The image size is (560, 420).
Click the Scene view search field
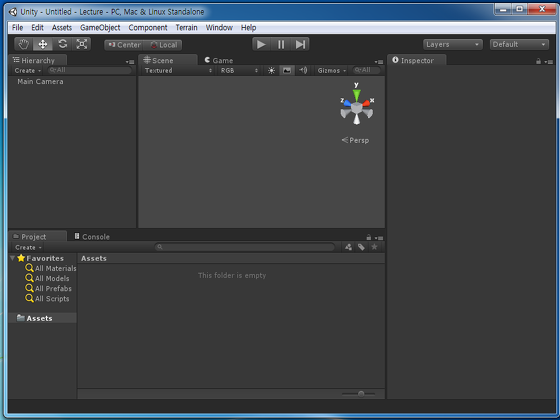coord(366,70)
